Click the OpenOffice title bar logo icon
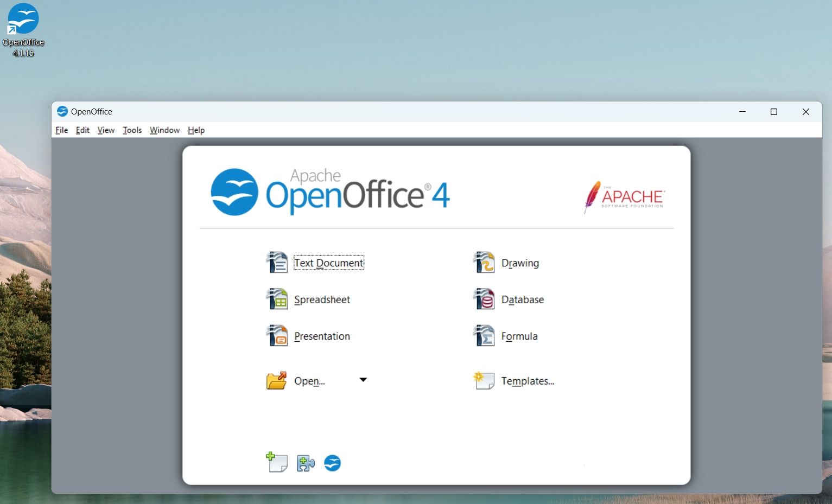 pos(62,111)
